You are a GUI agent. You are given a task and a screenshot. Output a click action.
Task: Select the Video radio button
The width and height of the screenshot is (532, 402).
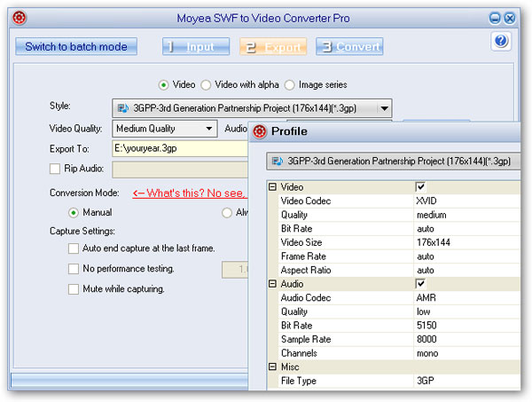[x=163, y=85]
